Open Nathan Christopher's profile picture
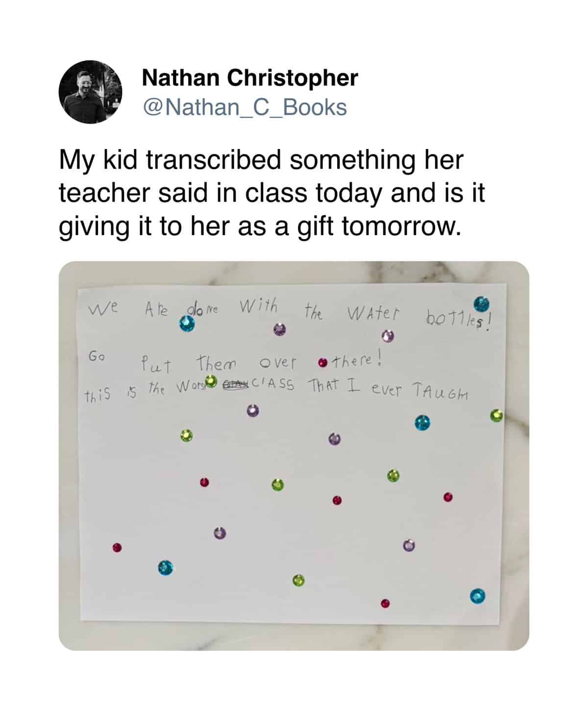This screenshot has width=588, height=711. click(90, 92)
